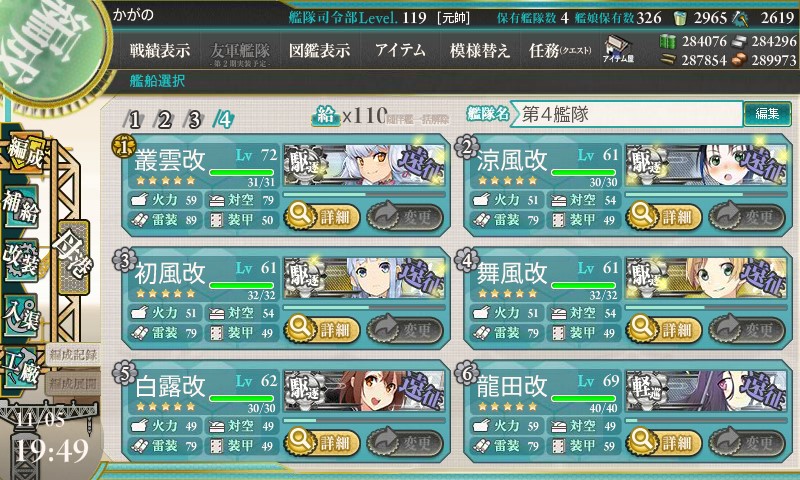The image size is (800, 480).
Task: Open the 編成記録 formation record button
Action: [x=73, y=356]
